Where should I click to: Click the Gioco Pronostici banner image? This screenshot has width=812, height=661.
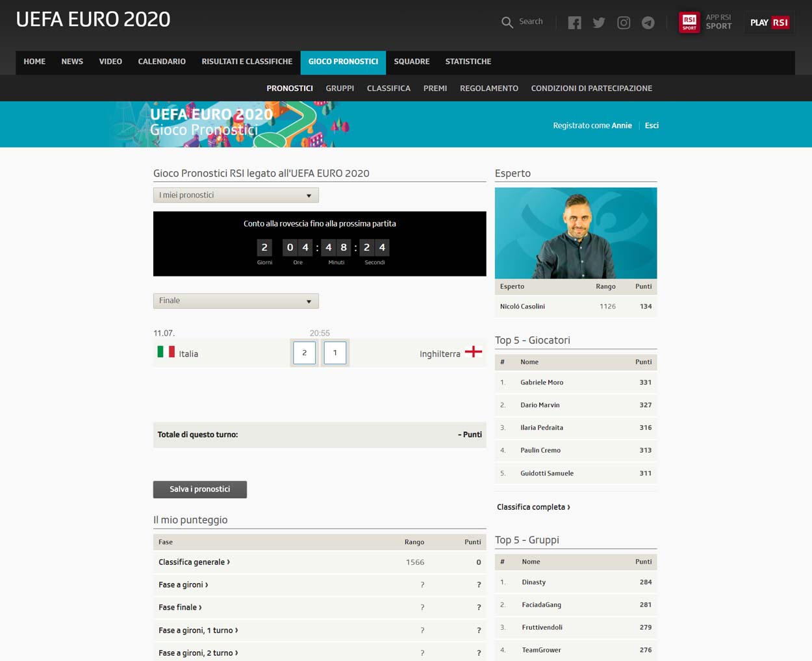tap(231, 124)
